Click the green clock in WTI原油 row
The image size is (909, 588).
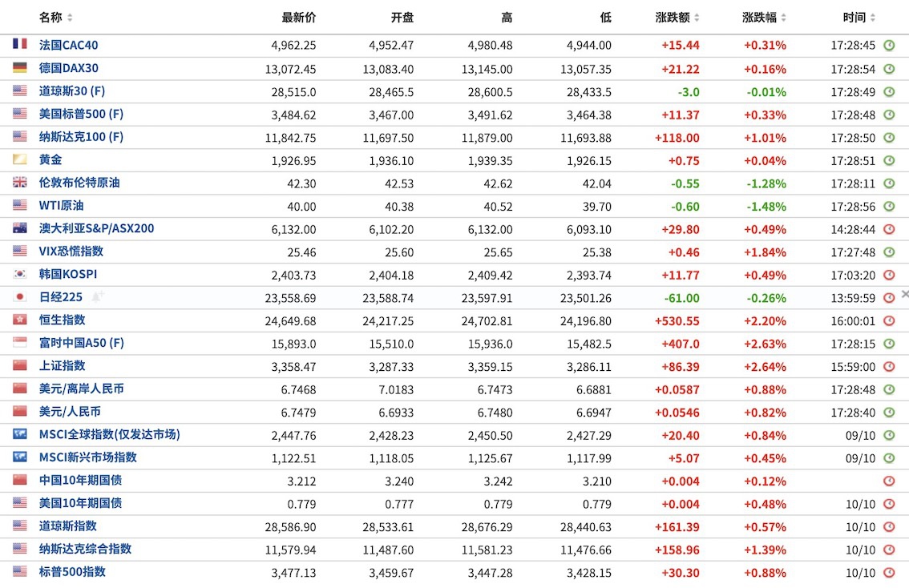(x=889, y=206)
